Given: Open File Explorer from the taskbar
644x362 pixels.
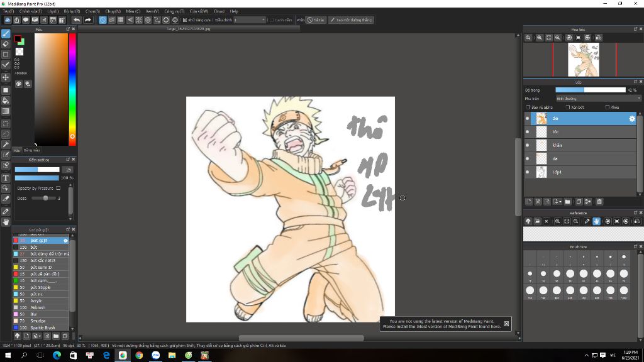Looking at the screenshot, I should pyautogui.click(x=172, y=356).
